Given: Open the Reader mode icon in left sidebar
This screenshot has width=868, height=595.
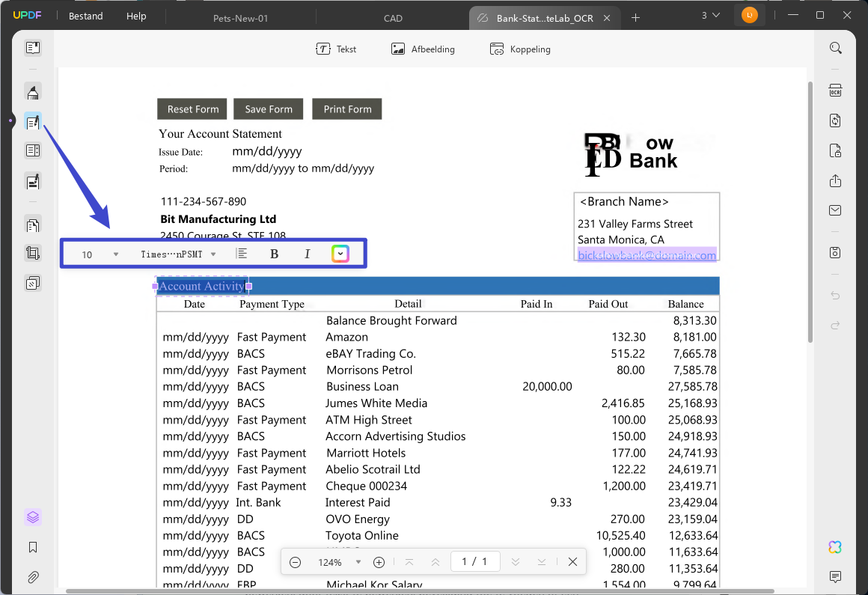Looking at the screenshot, I should tap(33, 48).
